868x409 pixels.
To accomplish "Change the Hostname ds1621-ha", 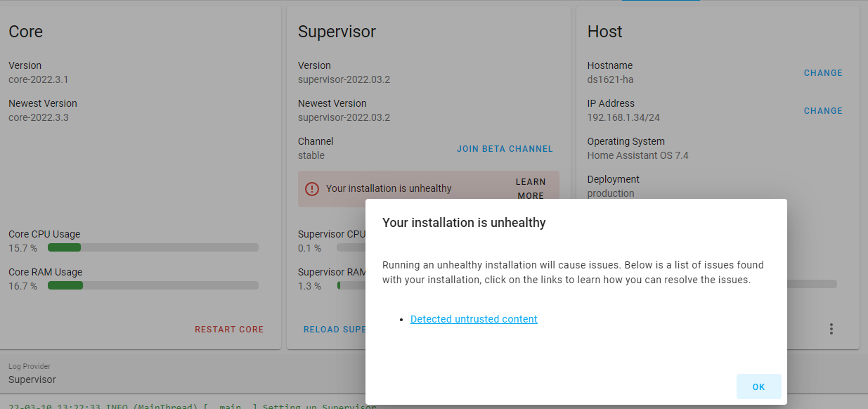I will coord(823,73).
